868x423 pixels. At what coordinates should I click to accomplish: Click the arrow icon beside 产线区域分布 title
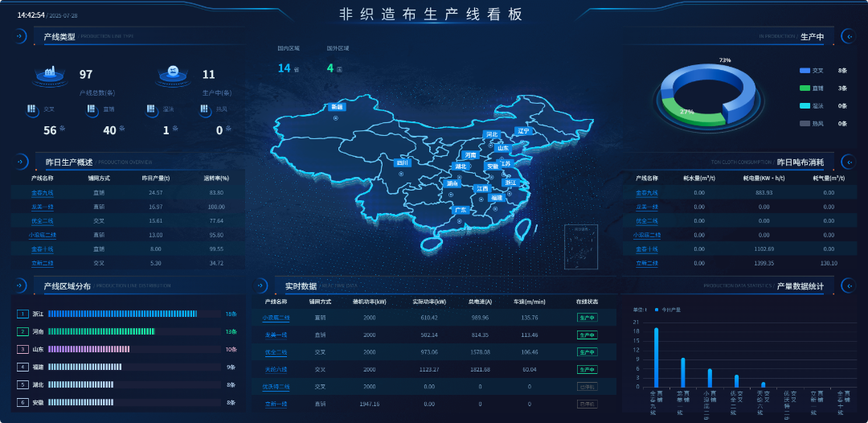(x=18, y=285)
